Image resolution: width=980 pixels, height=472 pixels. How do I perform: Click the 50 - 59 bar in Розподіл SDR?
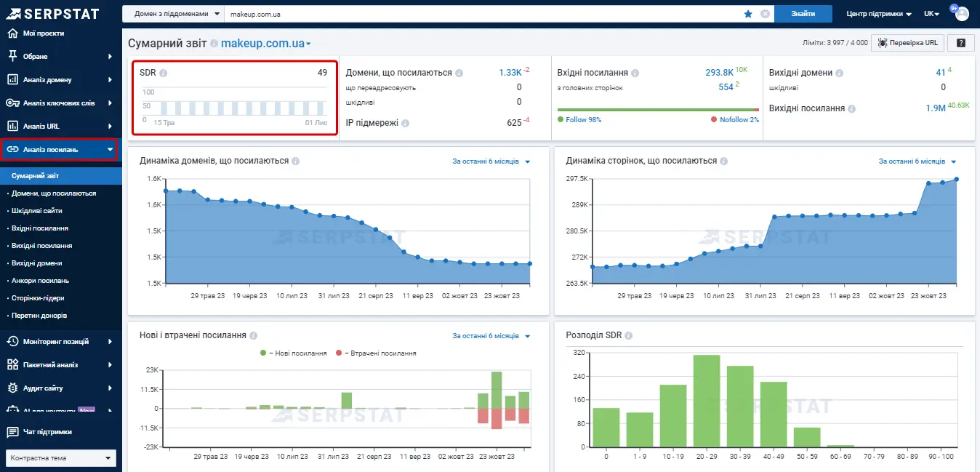[807, 437]
